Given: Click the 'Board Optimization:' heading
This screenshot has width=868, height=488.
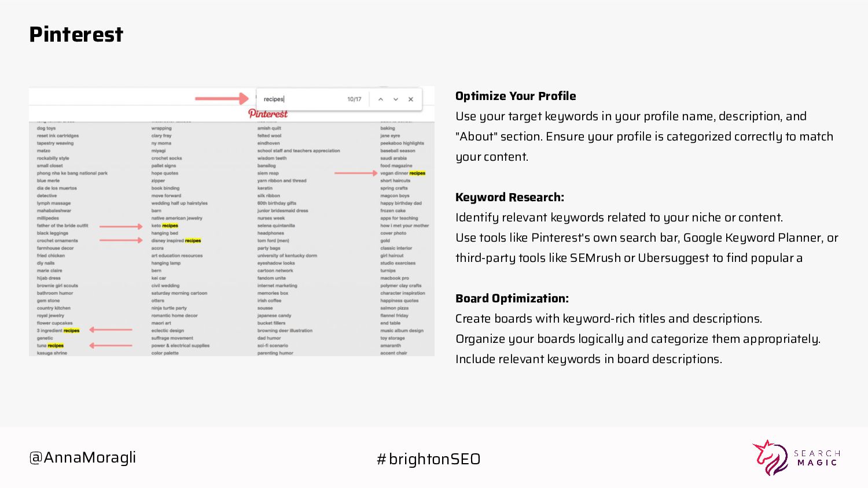Looking at the screenshot, I should 512,298.
